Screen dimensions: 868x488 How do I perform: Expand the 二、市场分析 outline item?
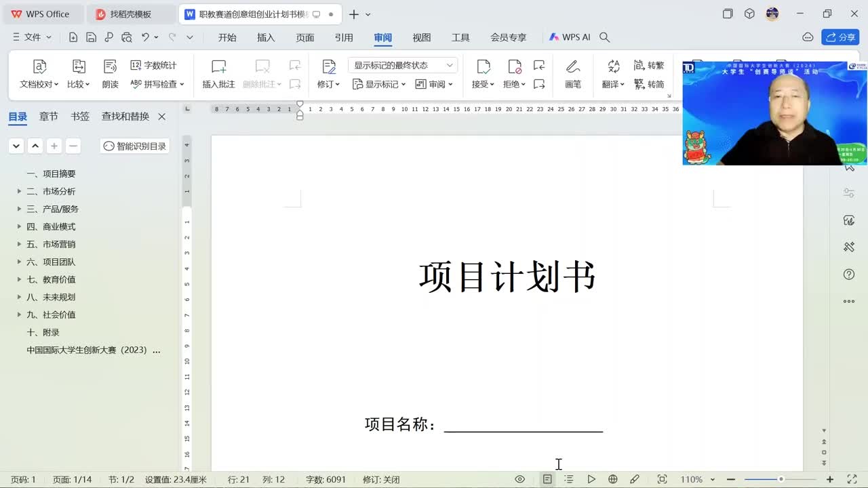[19, 191]
